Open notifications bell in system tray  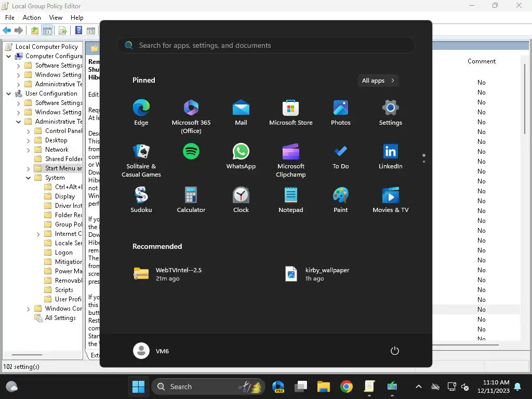click(x=518, y=387)
